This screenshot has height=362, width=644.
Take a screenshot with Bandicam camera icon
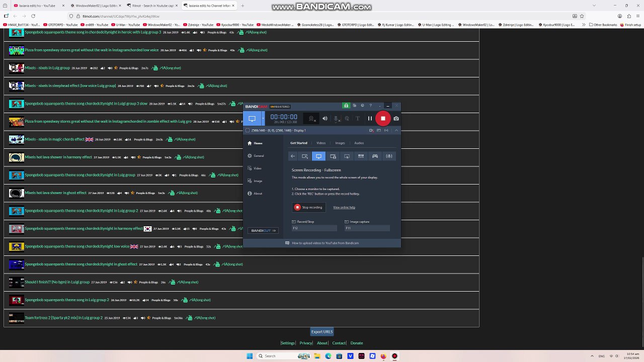pos(396,119)
